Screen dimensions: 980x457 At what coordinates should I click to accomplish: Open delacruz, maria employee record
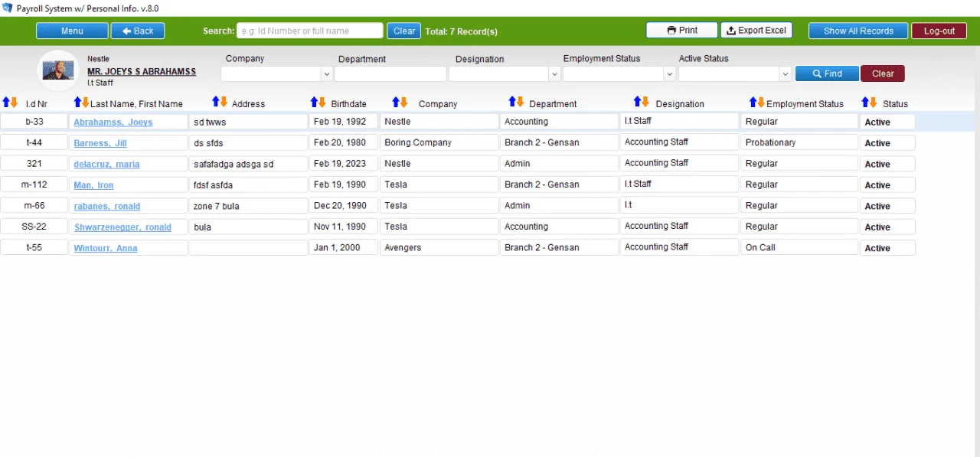106,164
